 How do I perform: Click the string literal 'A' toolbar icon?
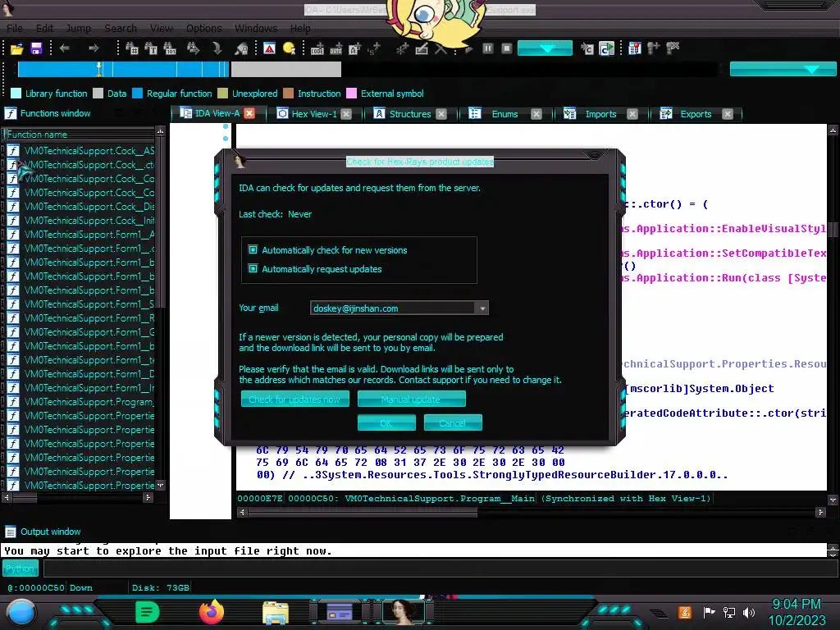pyautogui.click(x=354, y=49)
